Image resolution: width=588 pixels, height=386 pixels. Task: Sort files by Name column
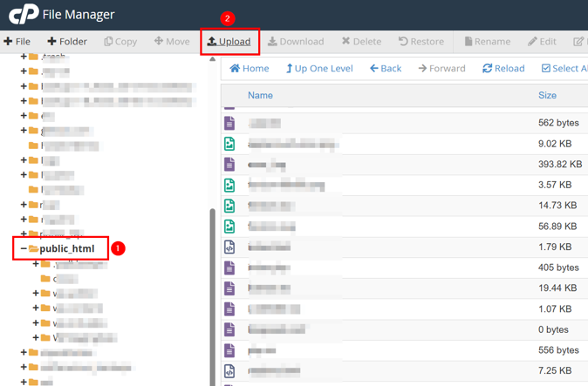[260, 96]
